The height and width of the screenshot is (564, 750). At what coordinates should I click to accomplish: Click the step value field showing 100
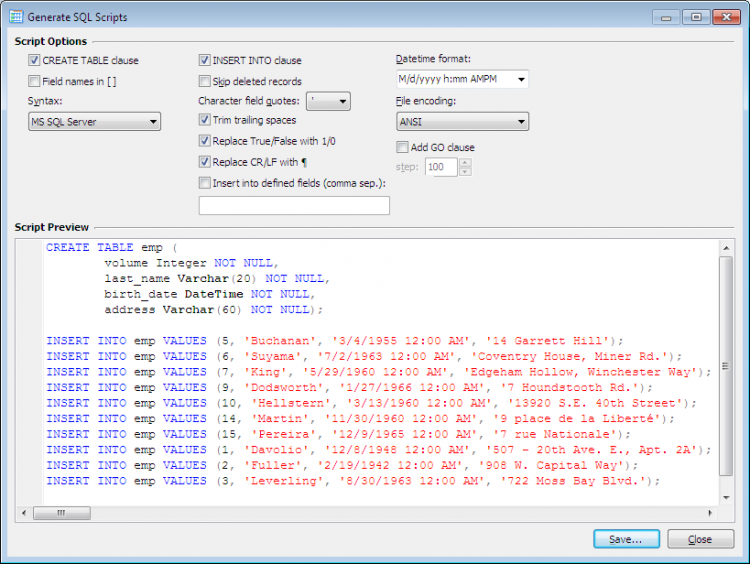441,167
